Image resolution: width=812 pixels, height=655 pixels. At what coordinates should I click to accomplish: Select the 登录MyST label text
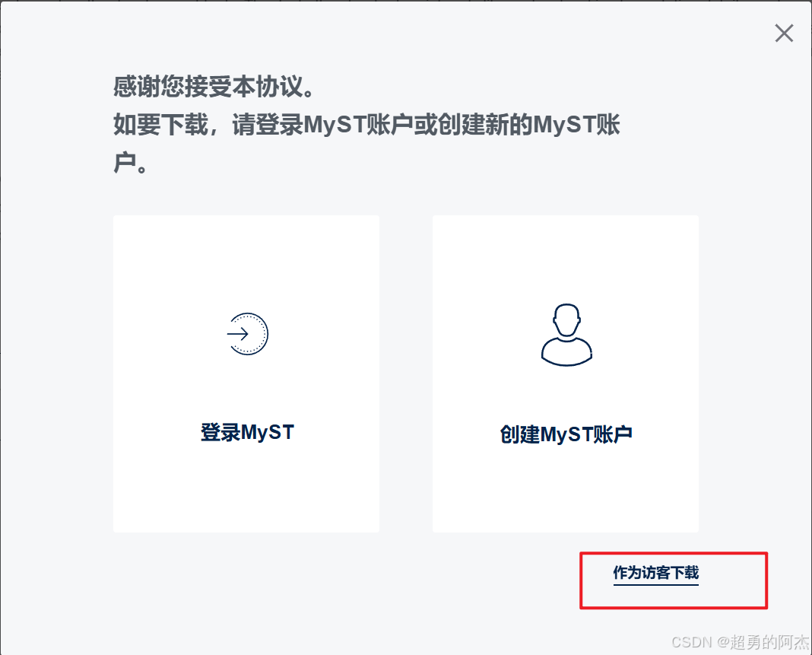click(x=248, y=432)
